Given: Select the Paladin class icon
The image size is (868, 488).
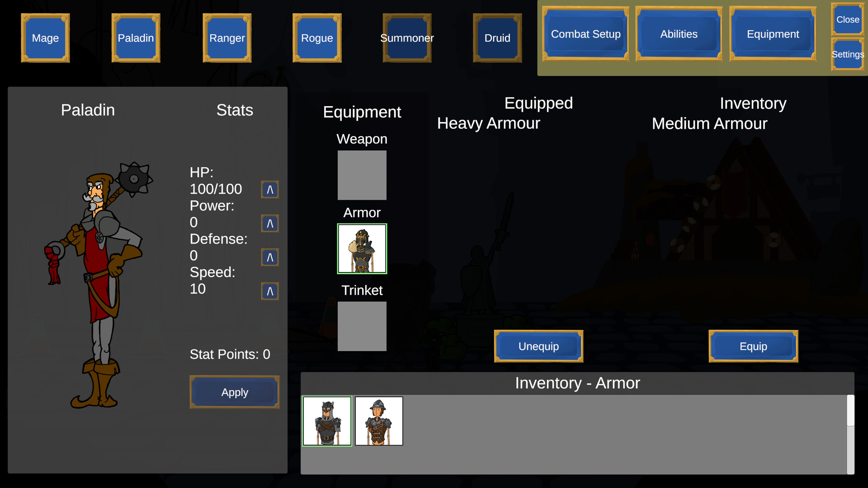Looking at the screenshot, I should click(x=135, y=38).
